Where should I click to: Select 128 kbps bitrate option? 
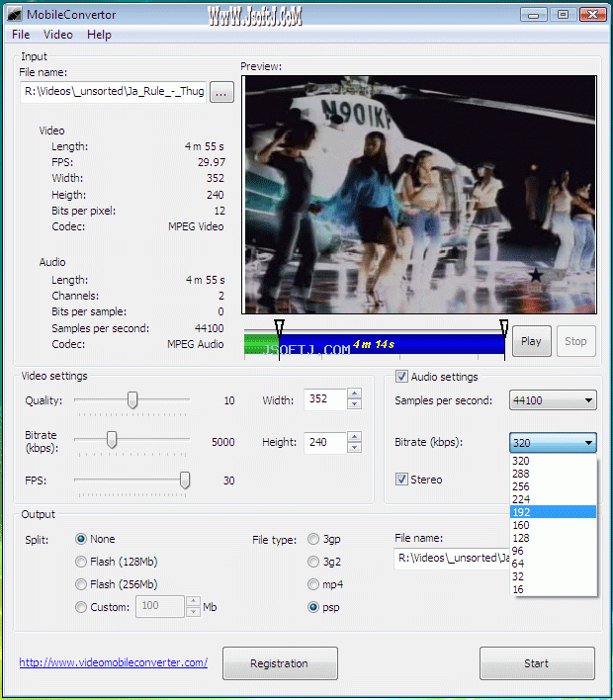pos(553,538)
